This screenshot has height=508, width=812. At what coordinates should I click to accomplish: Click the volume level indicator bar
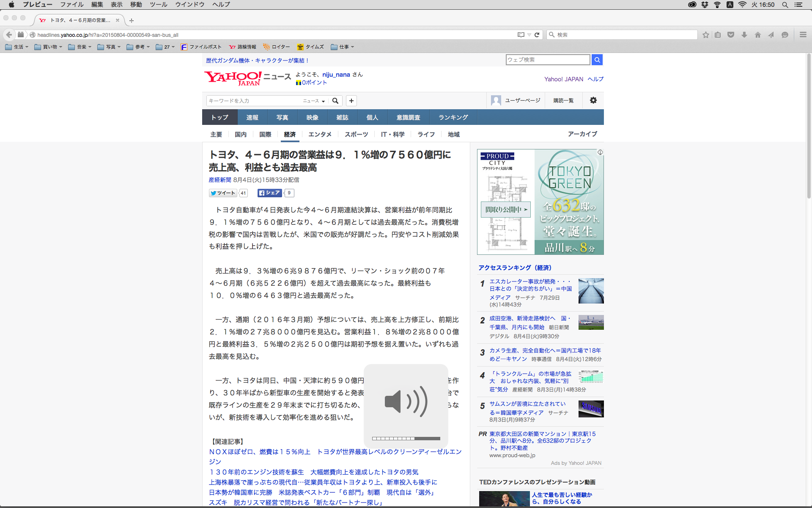coord(406,439)
